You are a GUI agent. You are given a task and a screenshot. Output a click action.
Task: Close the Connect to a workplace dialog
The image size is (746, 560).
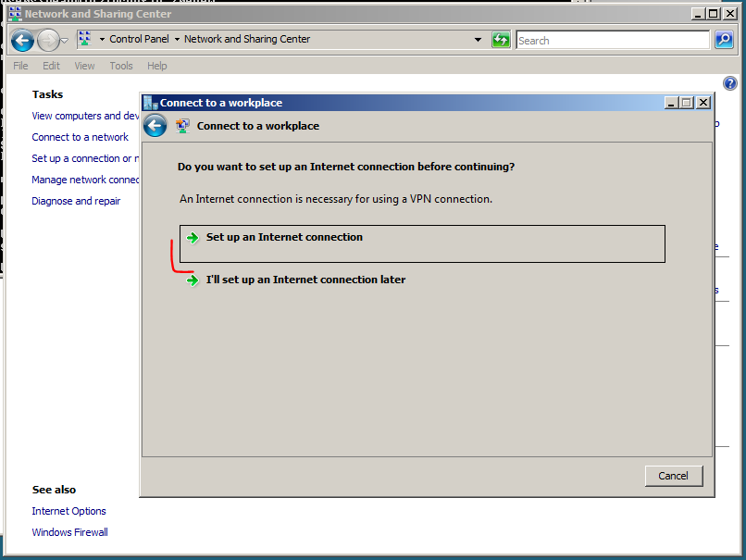click(x=703, y=103)
